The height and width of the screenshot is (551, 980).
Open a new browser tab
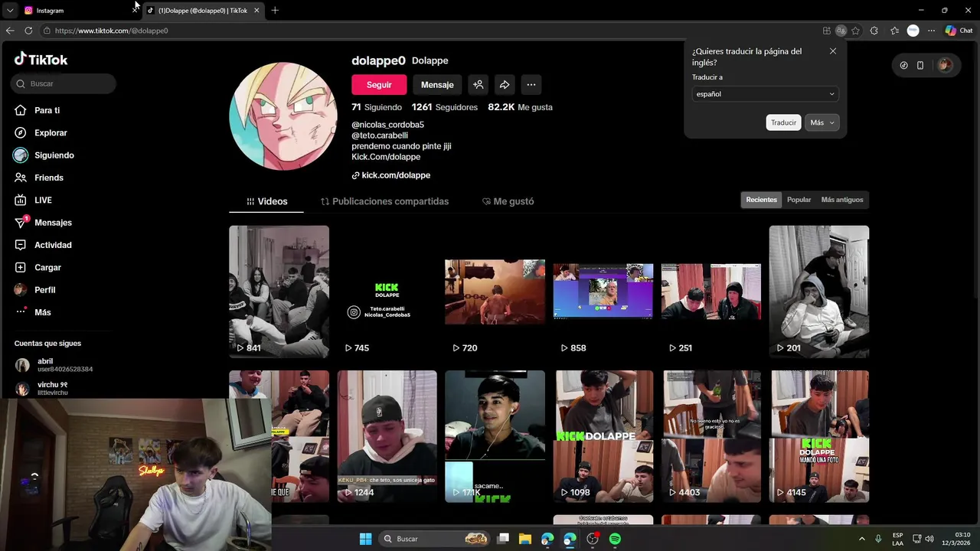pyautogui.click(x=275, y=11)
